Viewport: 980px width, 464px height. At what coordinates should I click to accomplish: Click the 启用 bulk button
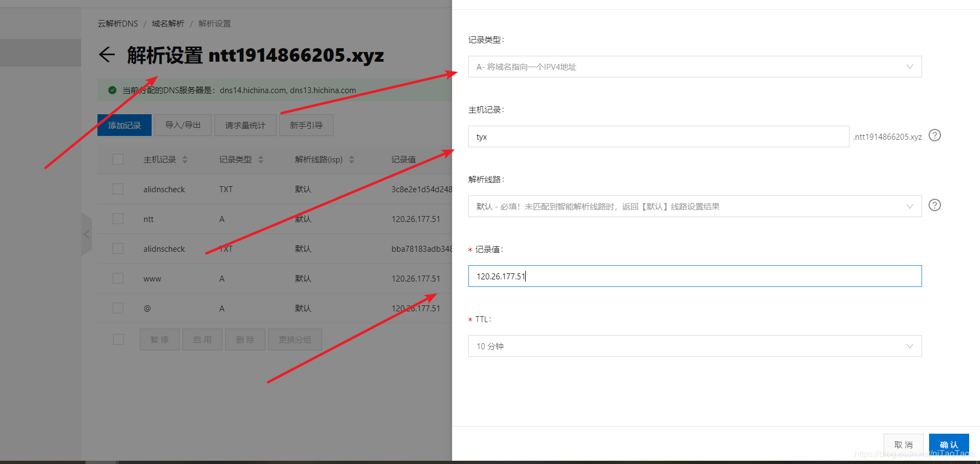pyautogui.click(x=202, y=339)
